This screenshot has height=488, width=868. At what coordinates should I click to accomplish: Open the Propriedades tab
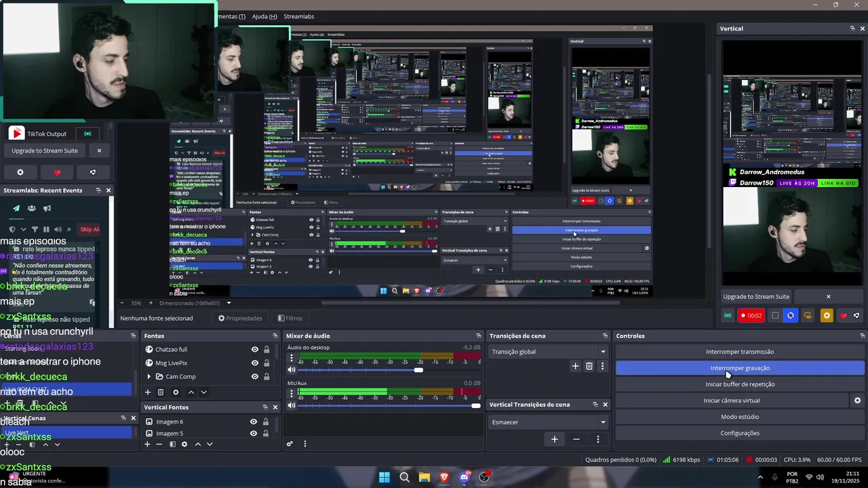point(240,318)
